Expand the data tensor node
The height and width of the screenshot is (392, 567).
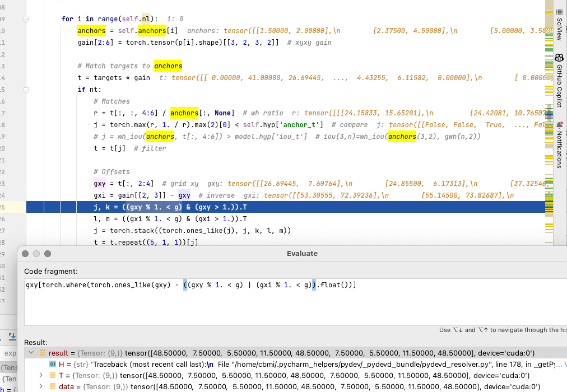pos(41,386)
